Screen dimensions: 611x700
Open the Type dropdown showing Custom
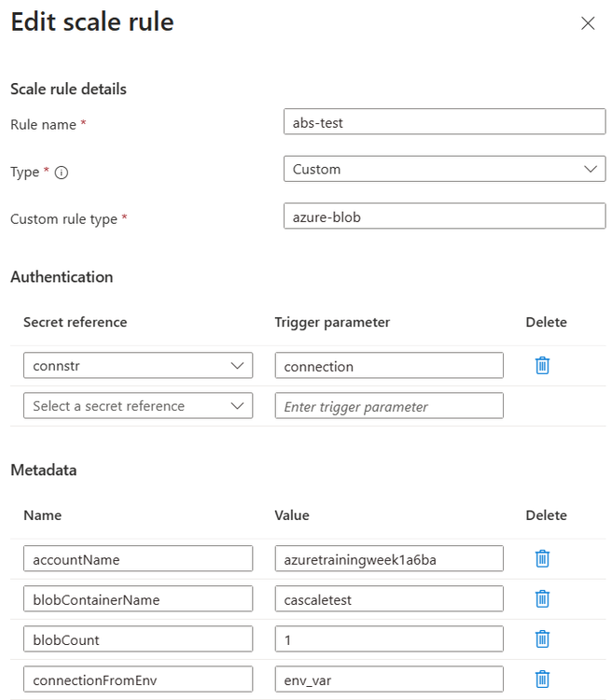(444, 169)
